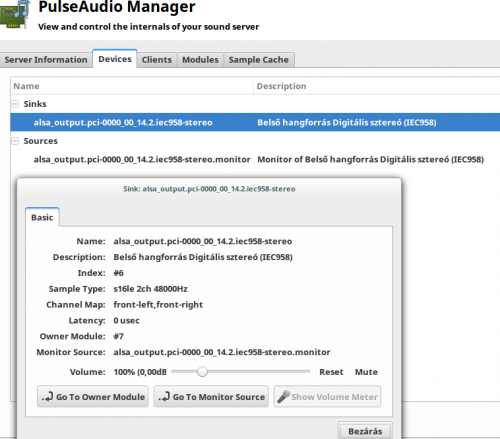Click the Monitor of Belső hangforrás description cell

coord(370,159)
